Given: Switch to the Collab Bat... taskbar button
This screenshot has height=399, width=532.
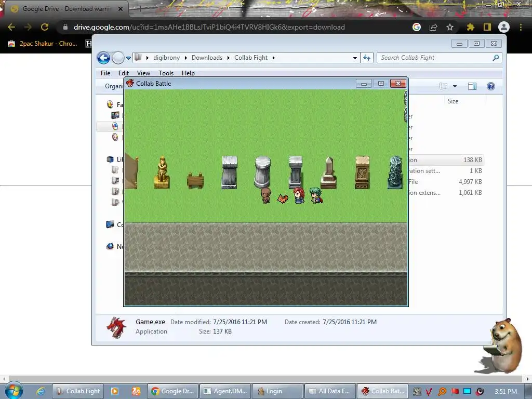Looking at the screenshot, I should 382,391.
